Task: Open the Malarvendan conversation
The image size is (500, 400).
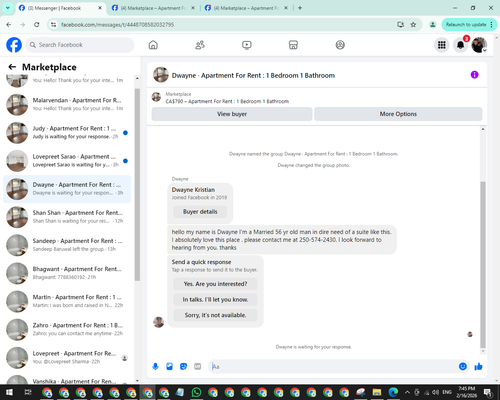Action: [x=67, y=104]
